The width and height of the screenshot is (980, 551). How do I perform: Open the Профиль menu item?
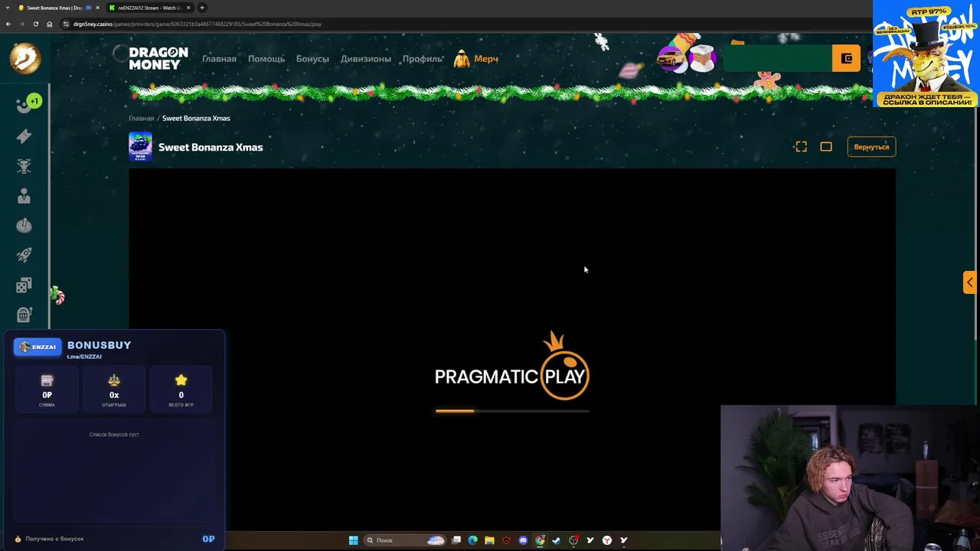[x=423, y=59]
